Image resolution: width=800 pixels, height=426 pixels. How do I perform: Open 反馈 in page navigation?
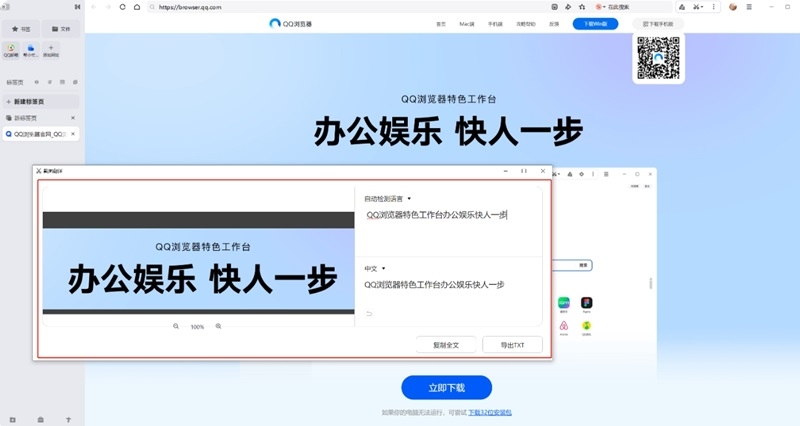click(554, 24)
